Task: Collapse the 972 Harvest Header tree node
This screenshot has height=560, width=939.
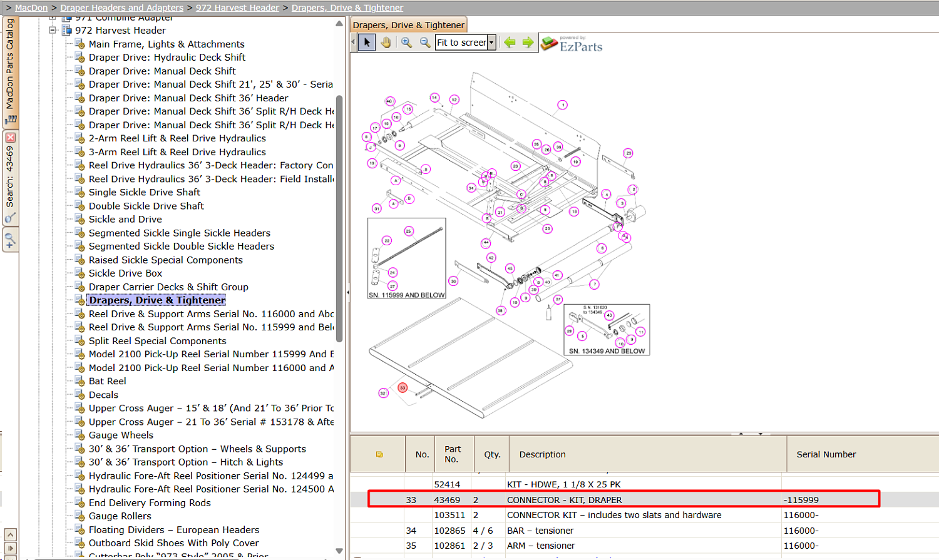Action: pos(53,30)
